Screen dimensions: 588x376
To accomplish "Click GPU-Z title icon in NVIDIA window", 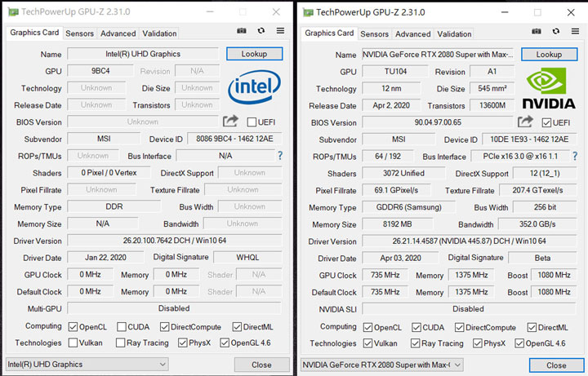I will (x=308, y=12).
